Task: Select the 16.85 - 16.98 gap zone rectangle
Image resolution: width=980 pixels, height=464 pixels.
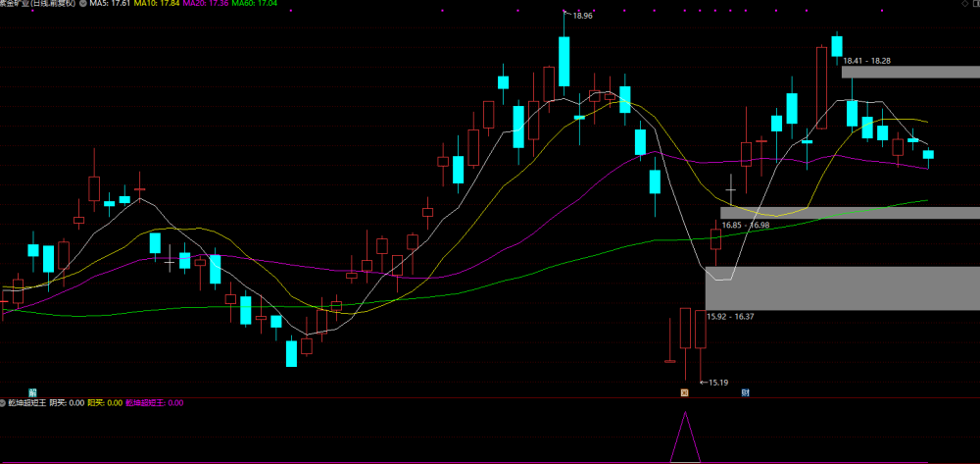Action: 850,213
